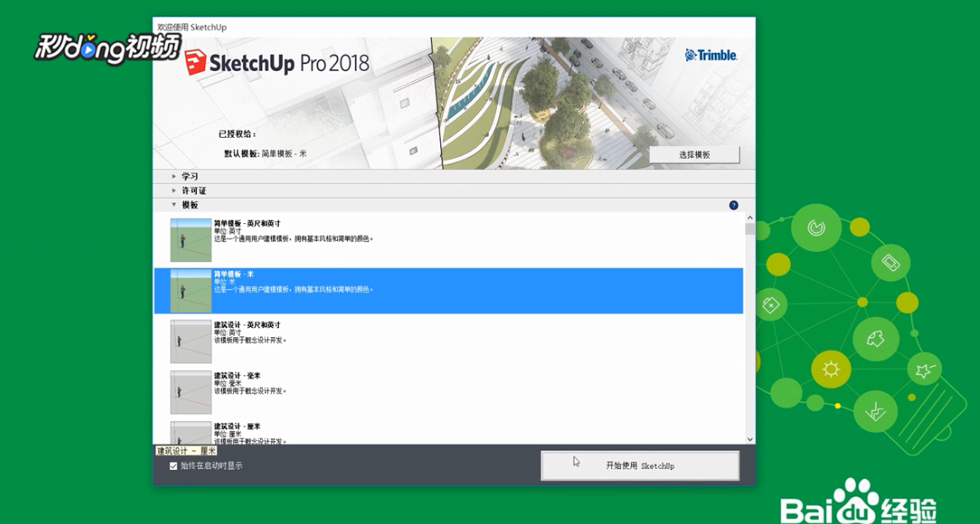Click the blue help question mark icon
The width and height of the screenshot is (980, 524).
(733, 205)
